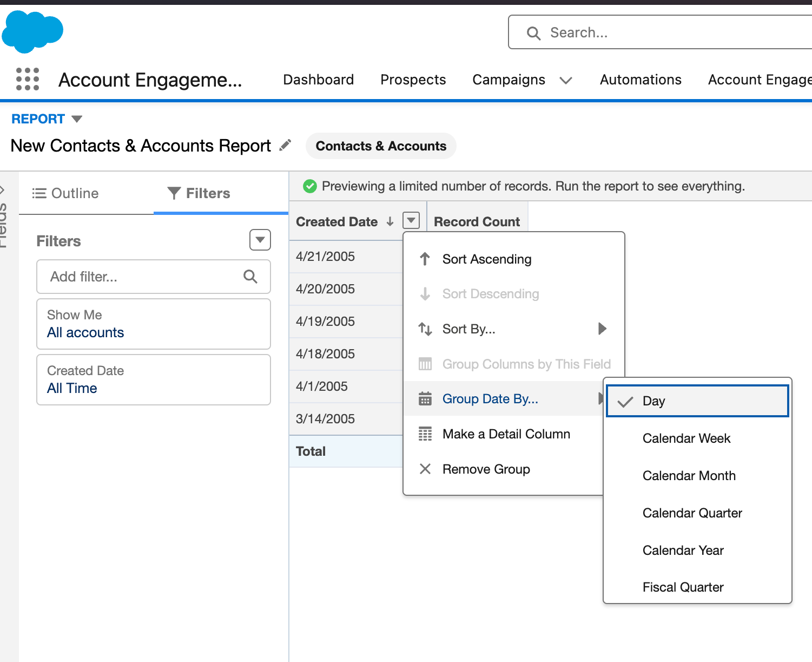The height and width of the screenshot is (662, 812).
Task: Expand the Sort By submenu arrow
Action: click(x=602, y=329)
